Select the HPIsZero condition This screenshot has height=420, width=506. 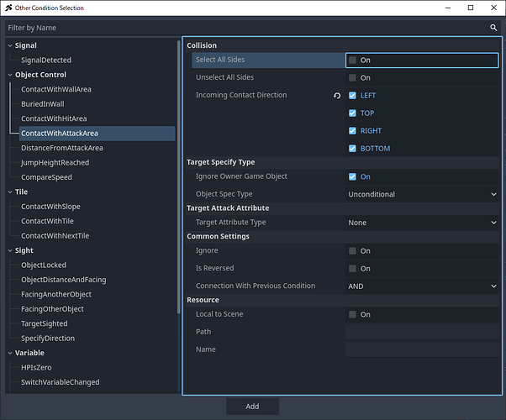(37, 367)
